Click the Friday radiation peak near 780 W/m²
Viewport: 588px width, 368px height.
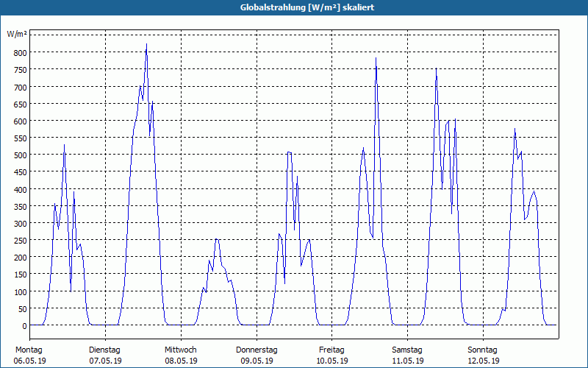(376, 58)
